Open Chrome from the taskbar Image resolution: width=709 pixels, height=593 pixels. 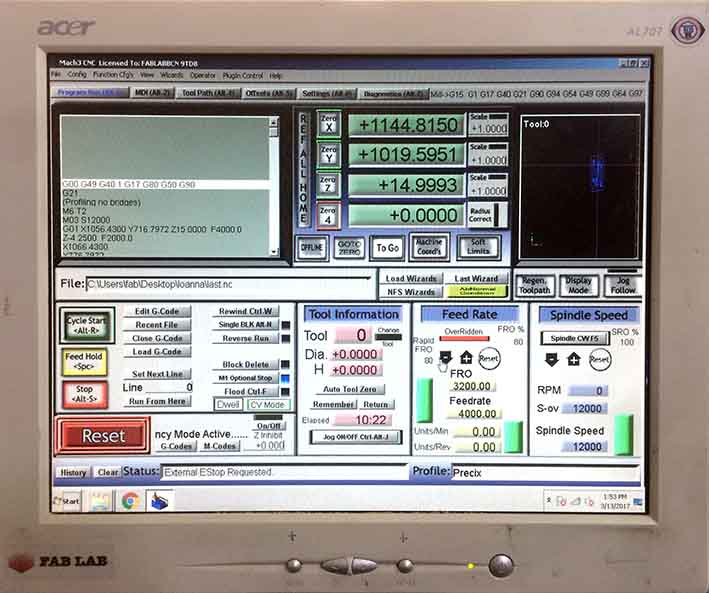pyautogui.click(x=131, y=501)
